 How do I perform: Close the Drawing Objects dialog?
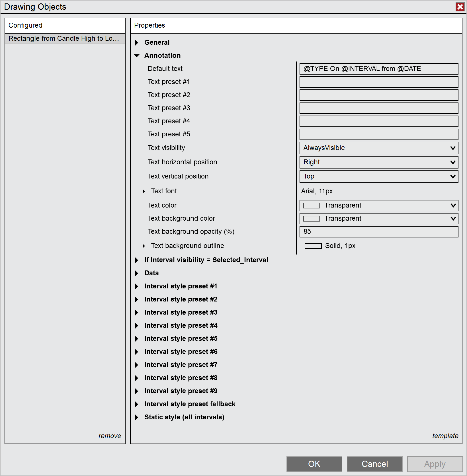[460, 7]
